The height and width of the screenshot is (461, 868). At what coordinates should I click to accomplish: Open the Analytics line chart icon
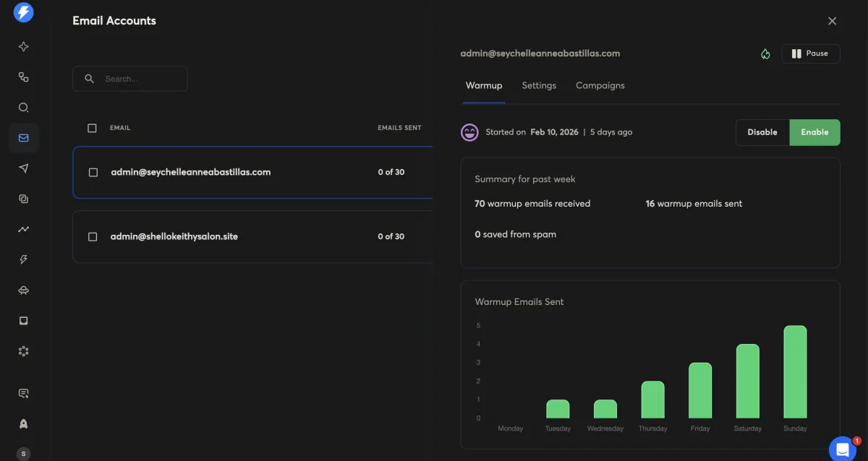coord(24,230)
